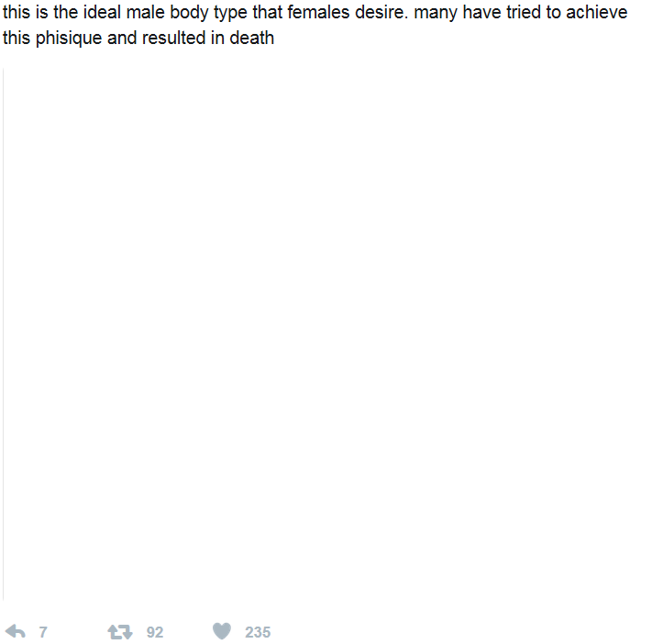This screenshot has width=652, height=644.
Task: Click the reply arrow icon
Action: 16,631
